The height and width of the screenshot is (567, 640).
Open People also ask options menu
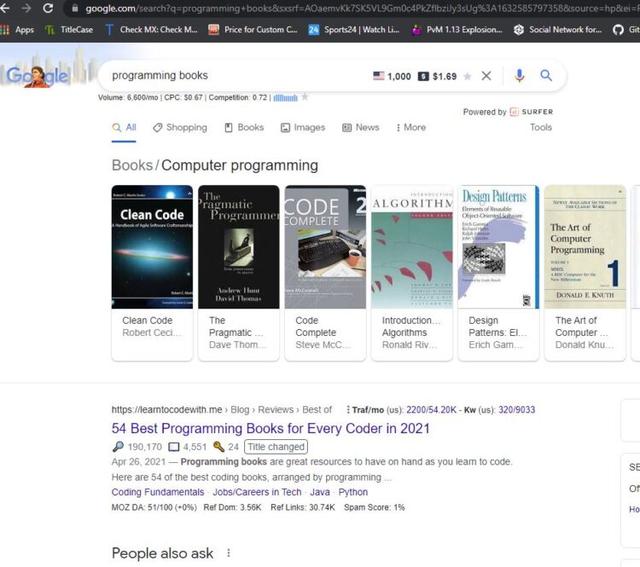(228, 553)
